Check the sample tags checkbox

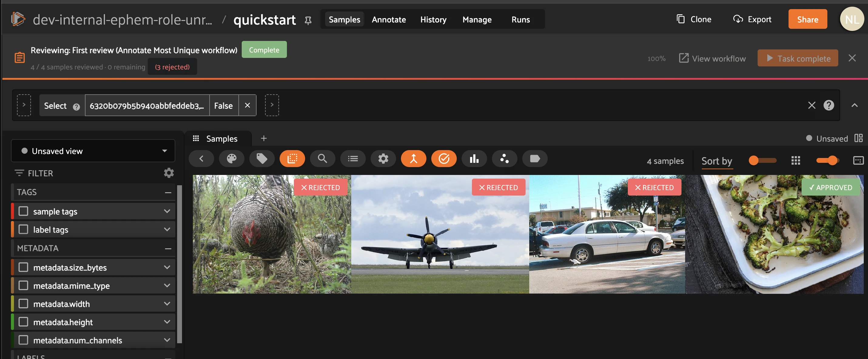coord(23,211)
